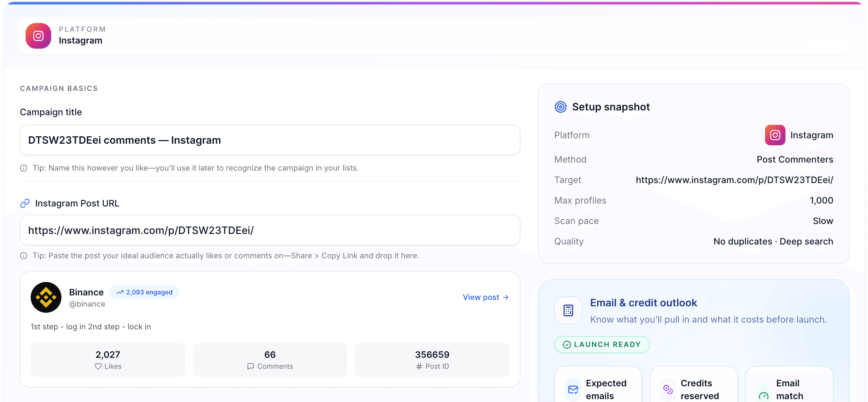Click the info icon beside the campaign name tip
868x402 pixels.
click(x=24, y=168)
